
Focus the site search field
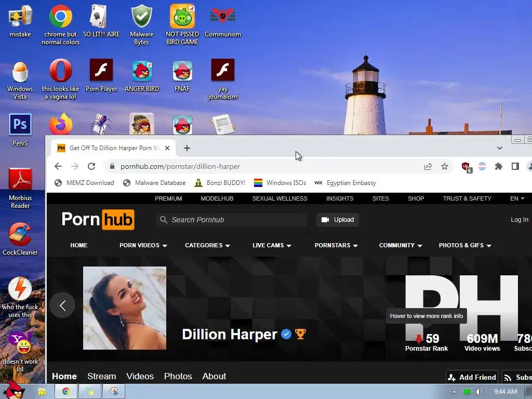pyautogui.click(x=231, y=220)
